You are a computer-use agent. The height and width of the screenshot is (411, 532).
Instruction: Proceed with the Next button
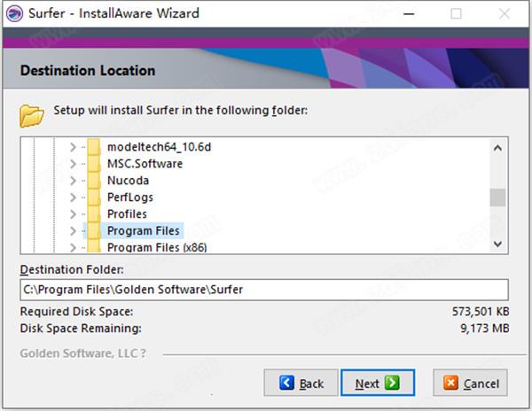378,383
